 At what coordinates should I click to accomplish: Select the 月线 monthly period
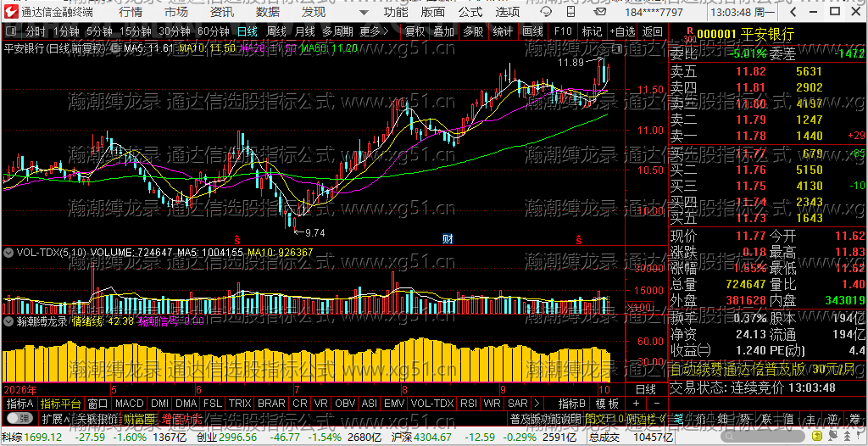pos(304,31)
